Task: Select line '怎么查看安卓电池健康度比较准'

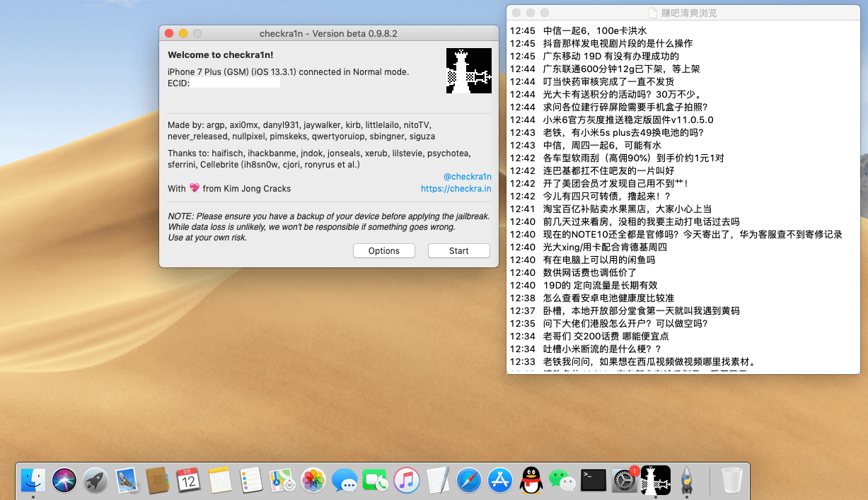Action: click(608, 298)
